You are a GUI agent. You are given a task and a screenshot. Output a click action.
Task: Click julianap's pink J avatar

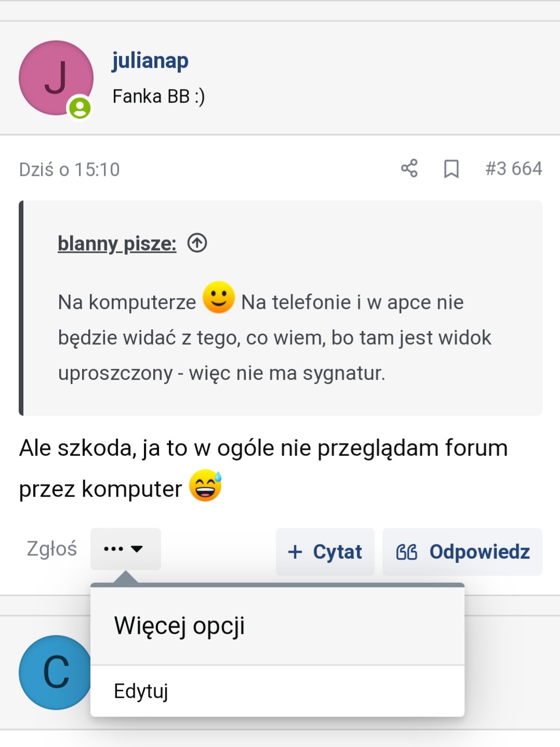(56, 77)
